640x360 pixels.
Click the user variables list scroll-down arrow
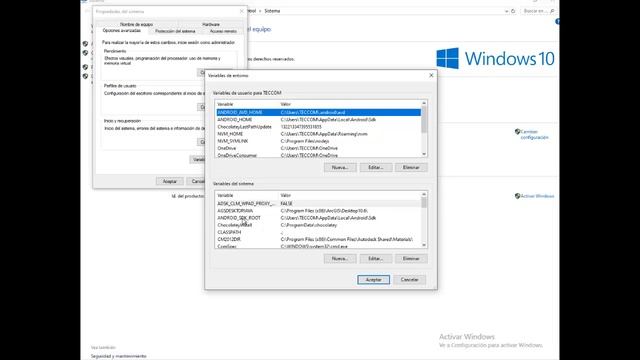click(424, 154)
